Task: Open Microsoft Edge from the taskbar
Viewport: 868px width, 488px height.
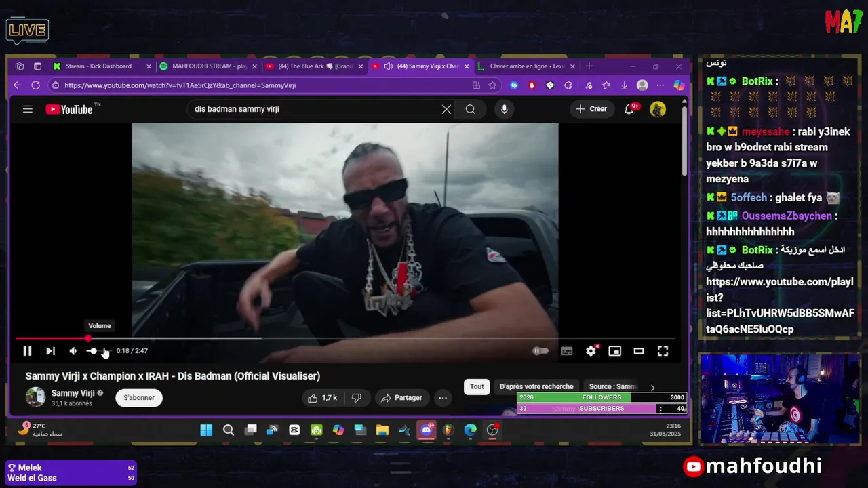Action: point(470,430)
